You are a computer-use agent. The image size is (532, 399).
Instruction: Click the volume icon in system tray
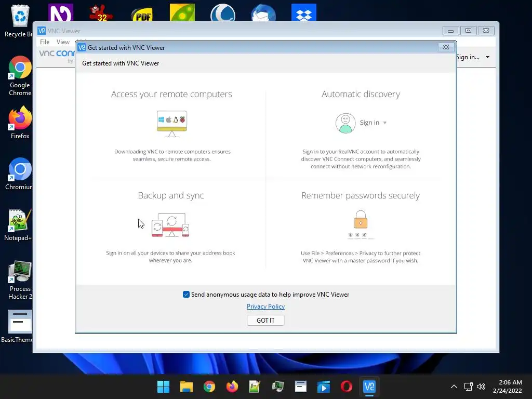[x=481, y=387]
